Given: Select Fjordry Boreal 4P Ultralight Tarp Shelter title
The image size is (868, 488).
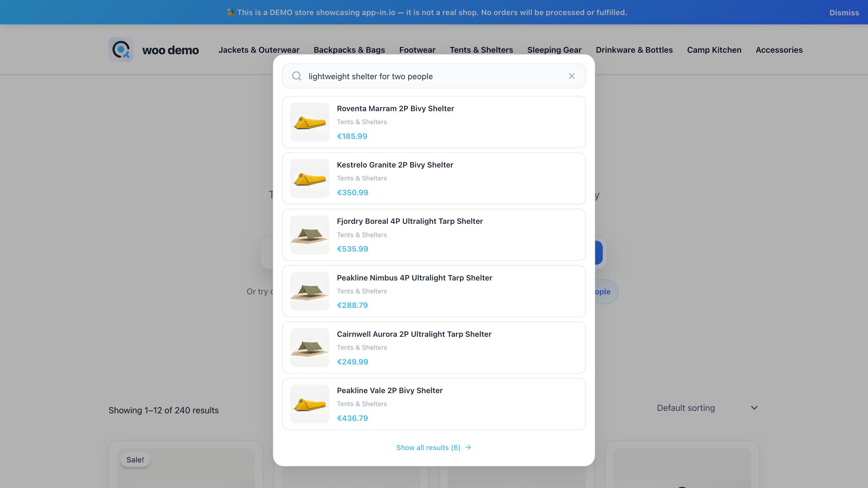Looking at the screenshot, I should tap(410, 221).
